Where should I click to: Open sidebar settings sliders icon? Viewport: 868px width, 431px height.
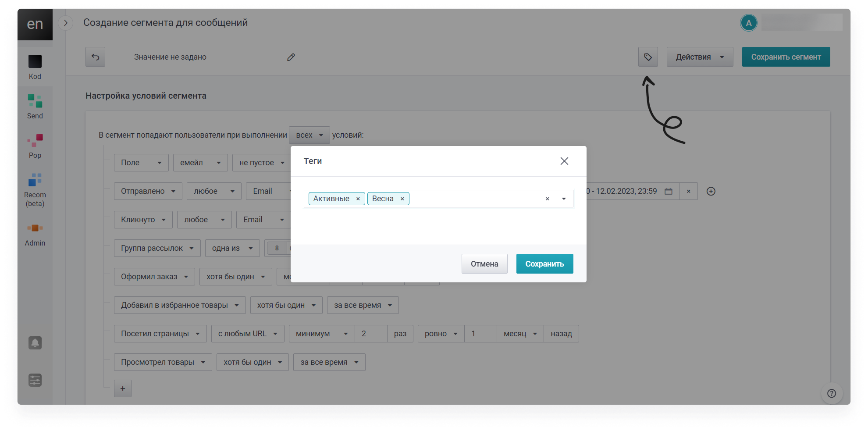click(x=35, y=380)
